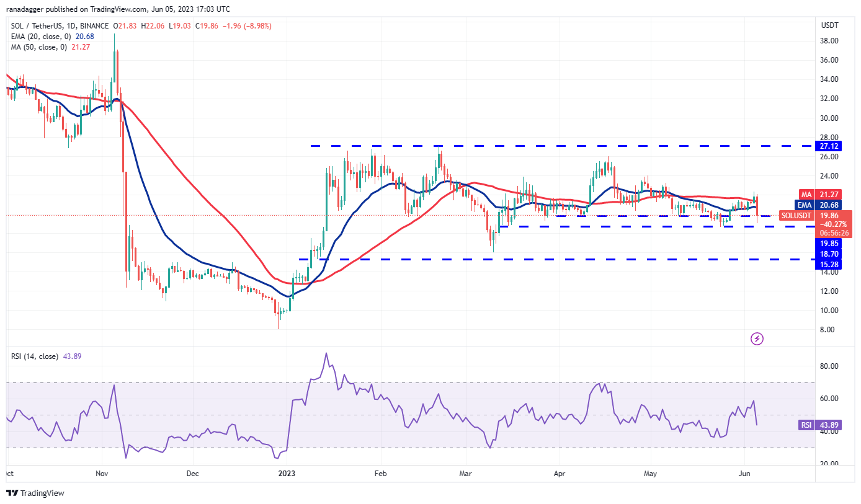Select the RSI (14, close) indicator legend
Screen dimensions: 861x504
tap(35, 356)
